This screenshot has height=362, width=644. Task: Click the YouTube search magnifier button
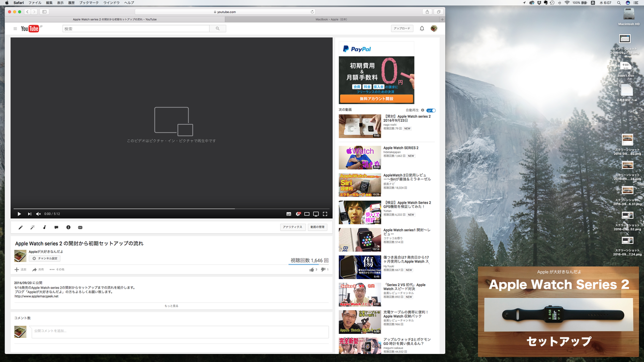coord(217,29)
